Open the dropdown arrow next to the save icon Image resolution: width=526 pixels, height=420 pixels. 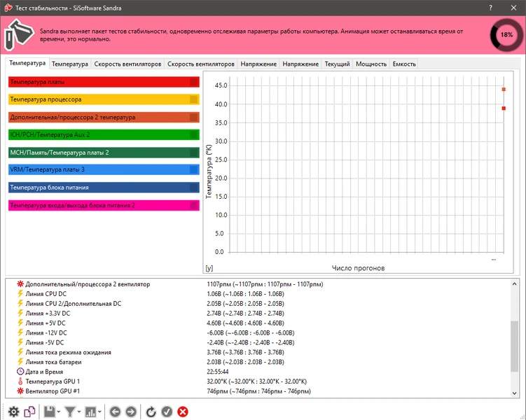click(59, 412)
